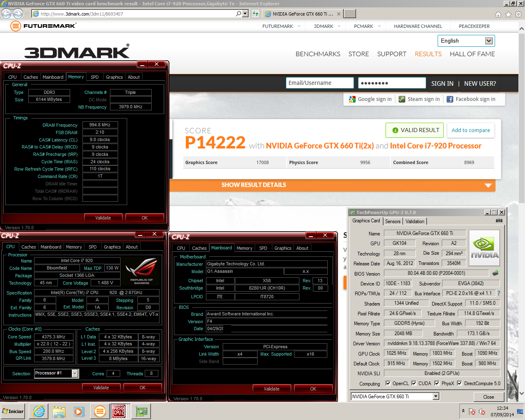This screenshot has height=420, width=525.
Task: Open HARDWARE CHANNEL link
Action: click(x=418, y=26)
